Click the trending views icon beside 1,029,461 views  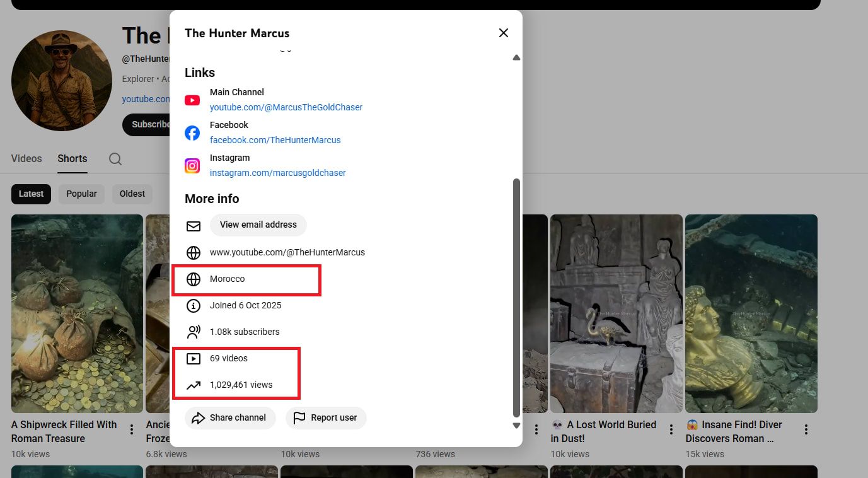(194, 385)
